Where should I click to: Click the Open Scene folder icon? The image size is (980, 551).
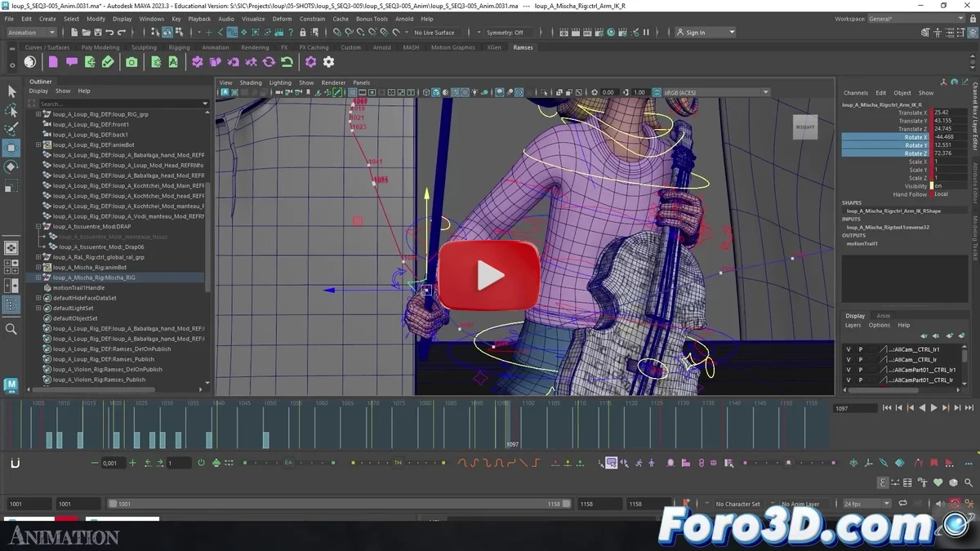[x=86, y=33]
